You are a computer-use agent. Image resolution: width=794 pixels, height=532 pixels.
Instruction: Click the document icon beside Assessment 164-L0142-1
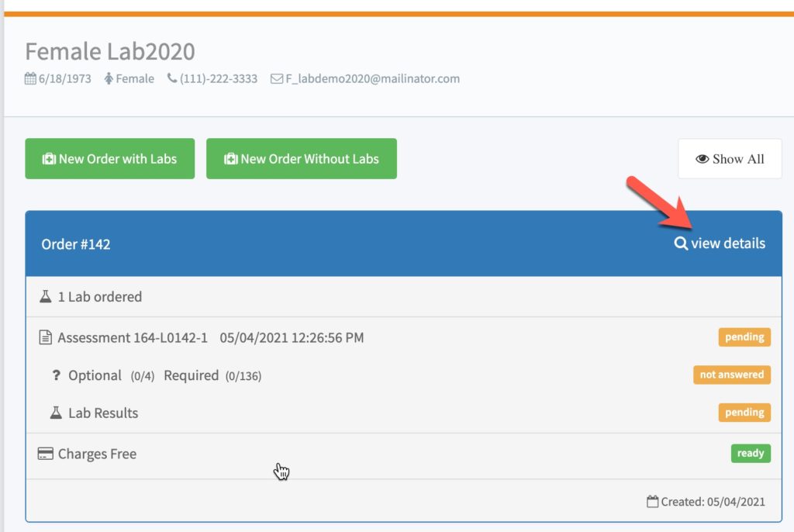[x=46, y=337]
